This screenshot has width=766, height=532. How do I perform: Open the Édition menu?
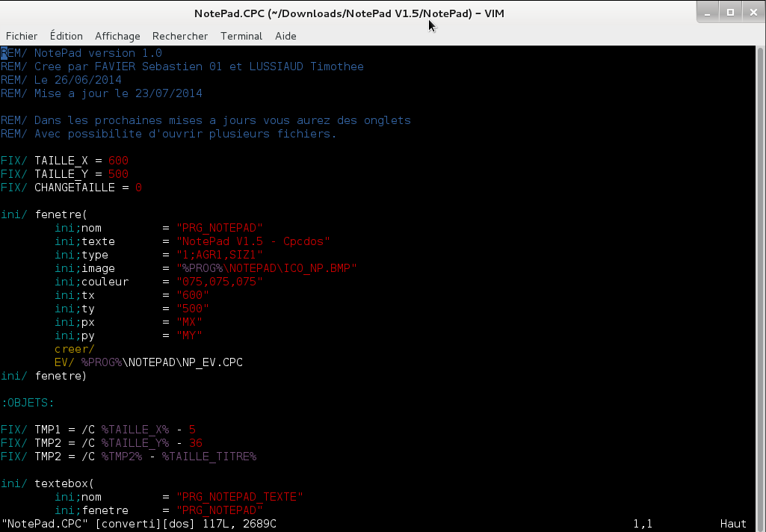66,36
